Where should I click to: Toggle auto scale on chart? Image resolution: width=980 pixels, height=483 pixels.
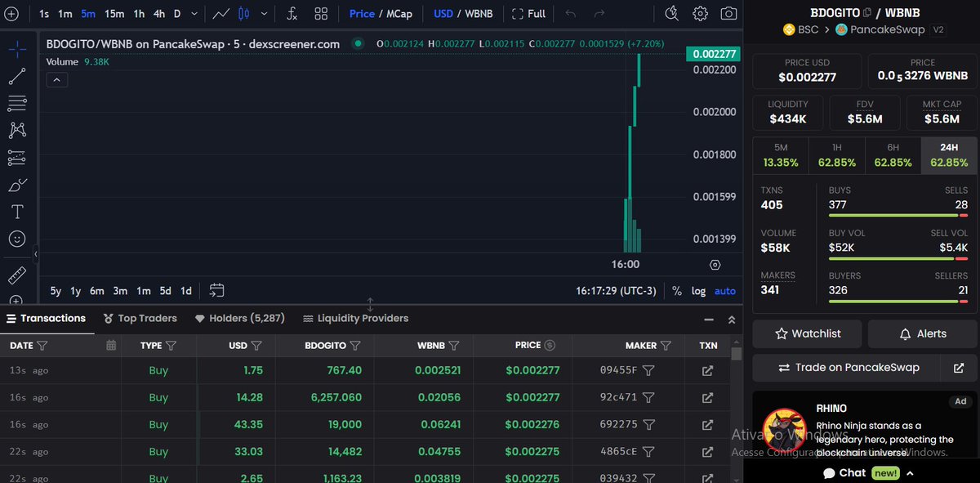[x=725, y=291]
